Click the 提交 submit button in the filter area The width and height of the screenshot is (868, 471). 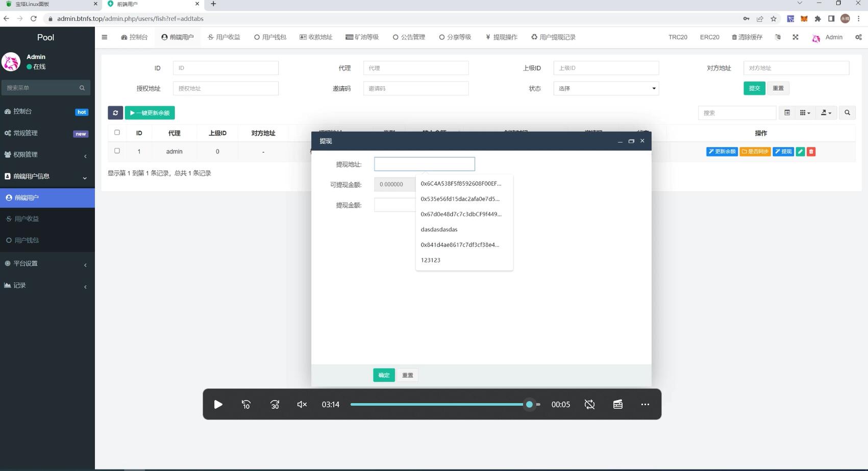pos(754,88)
